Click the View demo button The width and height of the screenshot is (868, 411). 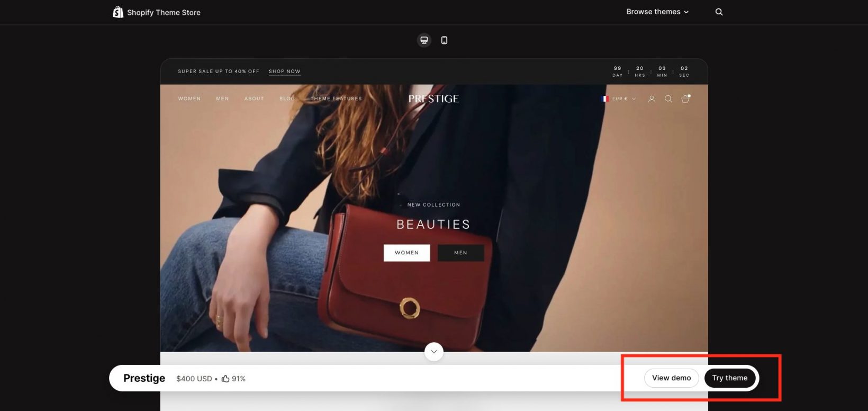[x=671, y=378]
